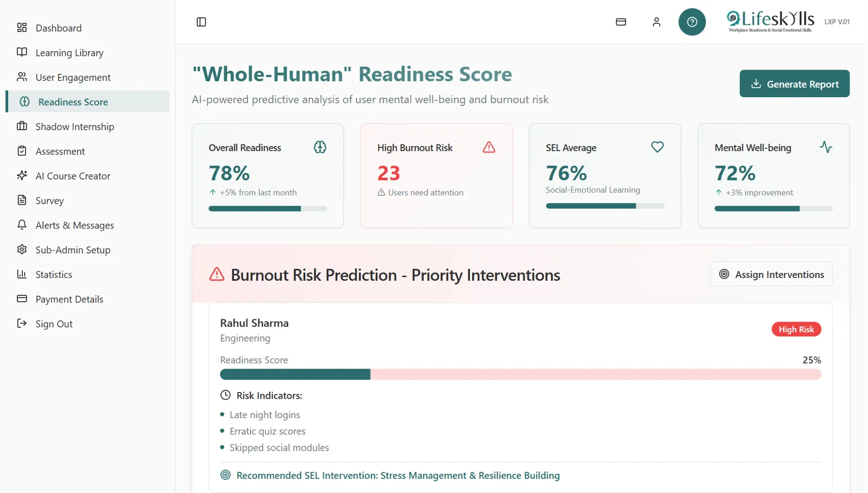
Task: Open Alerts & Messages
Action: (87, 225)
